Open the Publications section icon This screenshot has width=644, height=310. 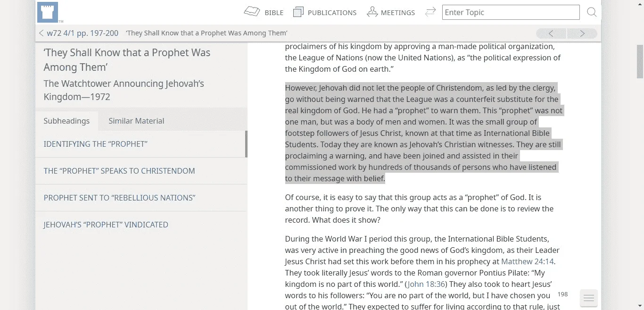click(298, 12)
